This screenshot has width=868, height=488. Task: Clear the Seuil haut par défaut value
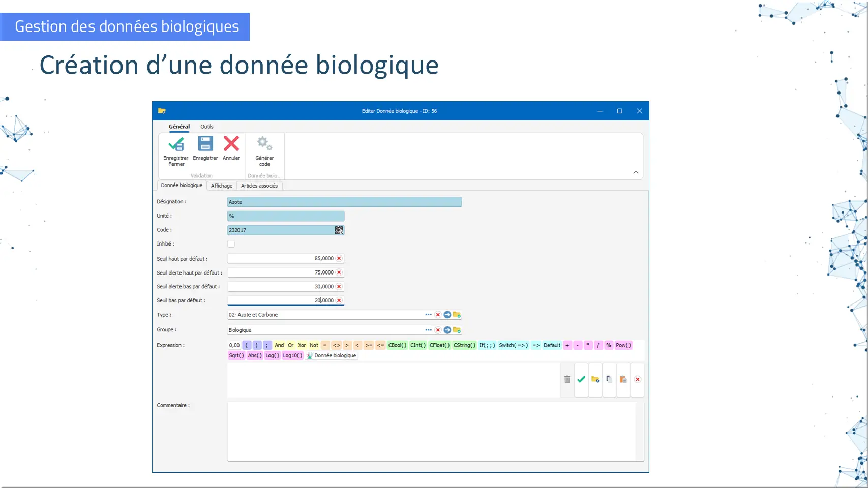click(x=339, y=258)
